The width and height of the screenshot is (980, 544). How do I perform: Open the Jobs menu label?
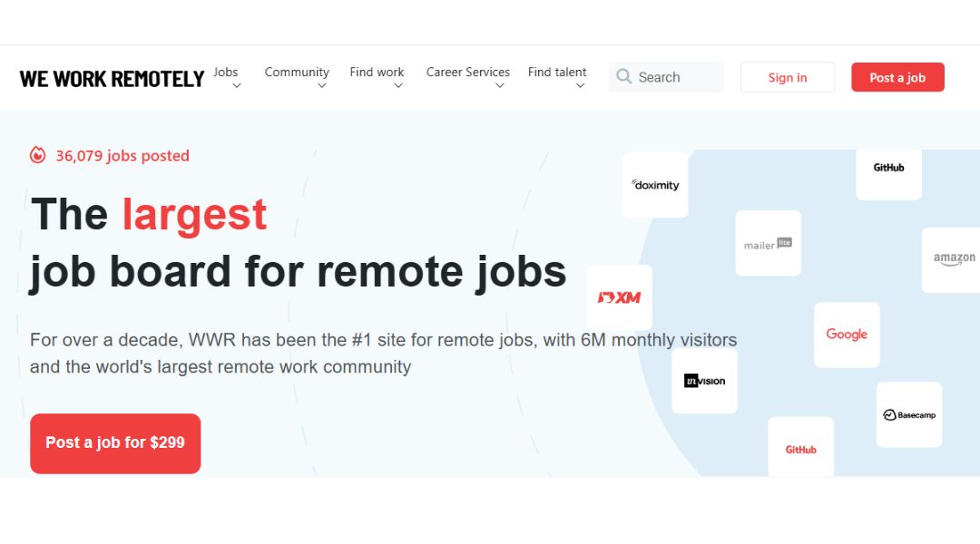[x=226, y=72]
